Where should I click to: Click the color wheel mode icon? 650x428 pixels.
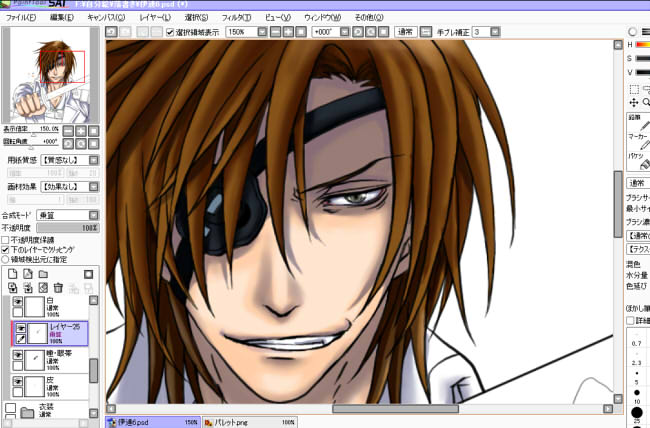(632, 32)
